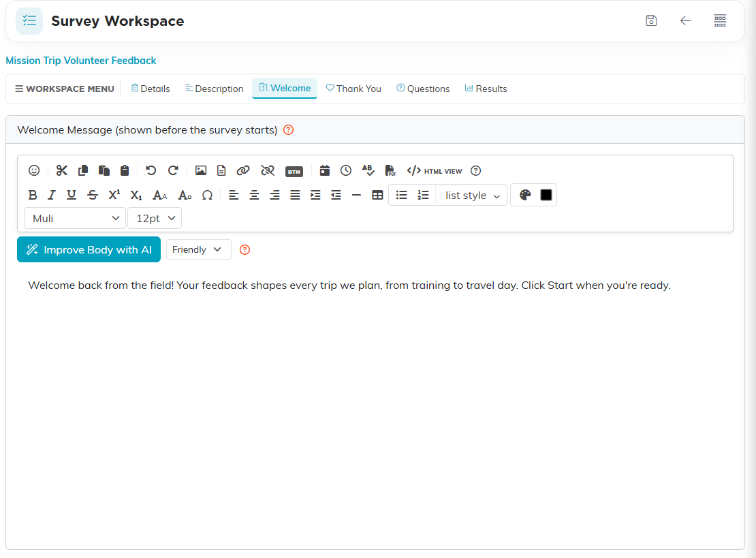756x558 pixels.
Task: Save the survey with disk icon
Action: tap(651, 20)
